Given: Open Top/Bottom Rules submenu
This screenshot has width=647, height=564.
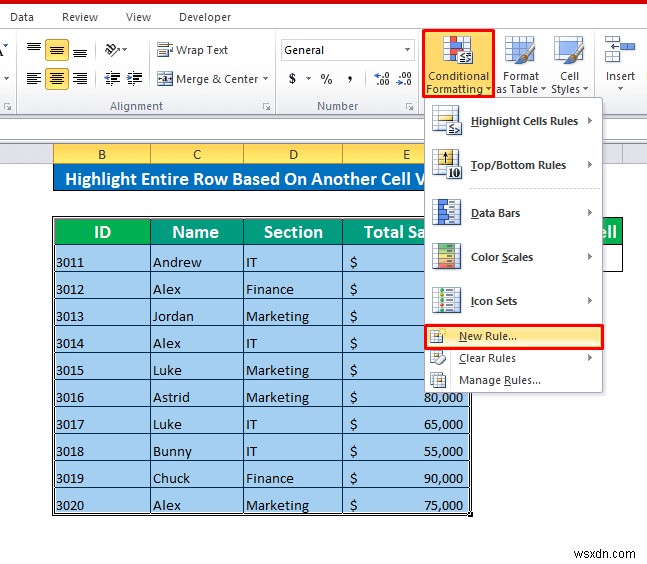Looking at the screenshot, I should pyautogui.click(x=513, y=165).
